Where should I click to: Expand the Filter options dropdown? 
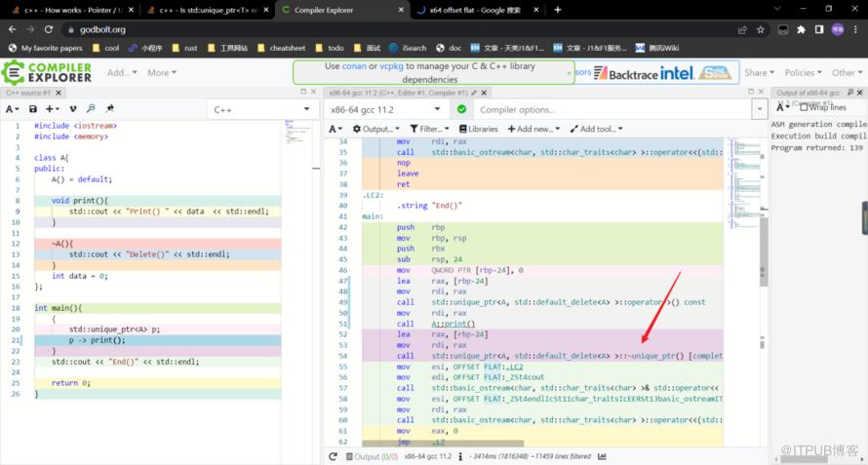[x=429, y=129]
